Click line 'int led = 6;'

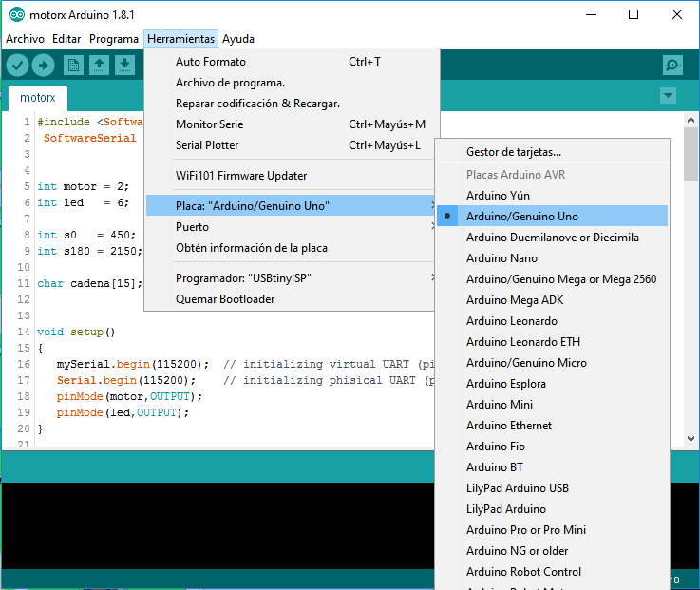tap(83, 202)
